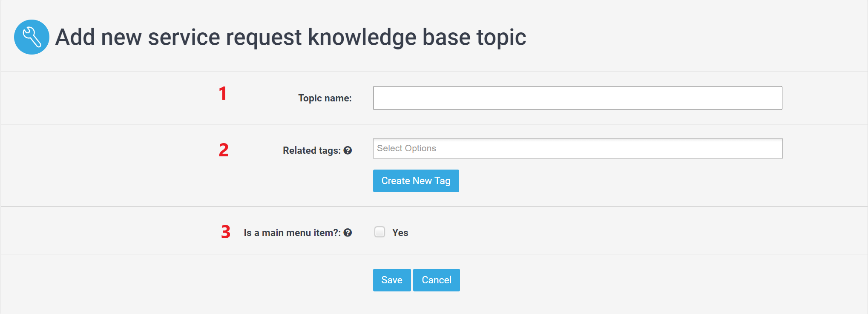Focus the Topic name text field

(578, 98)
